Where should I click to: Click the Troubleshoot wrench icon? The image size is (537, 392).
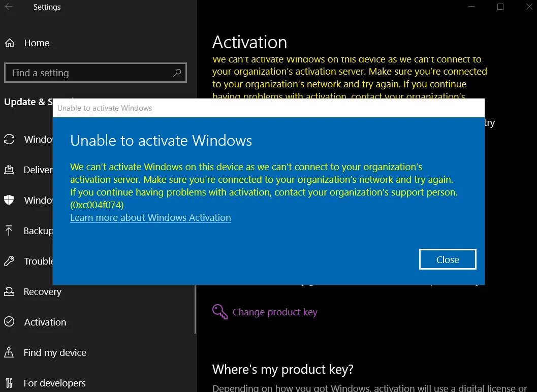pyautogui.click(x=9, y=261)
